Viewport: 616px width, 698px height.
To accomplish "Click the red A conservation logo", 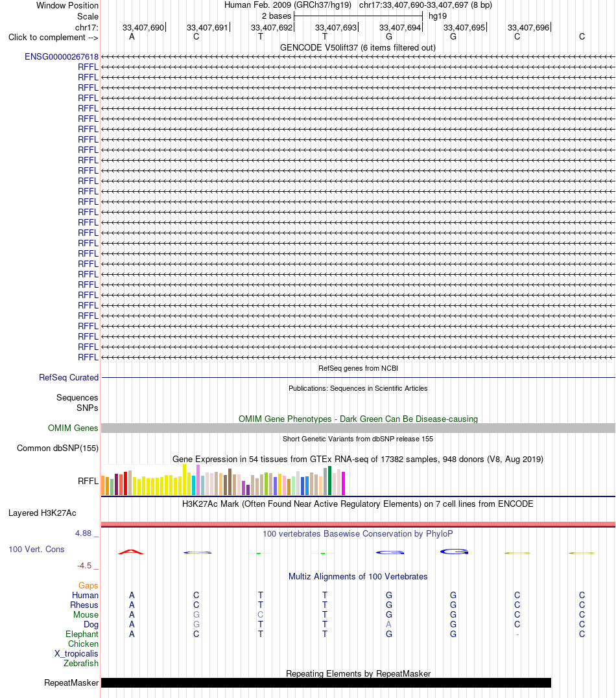I will 131,552.
